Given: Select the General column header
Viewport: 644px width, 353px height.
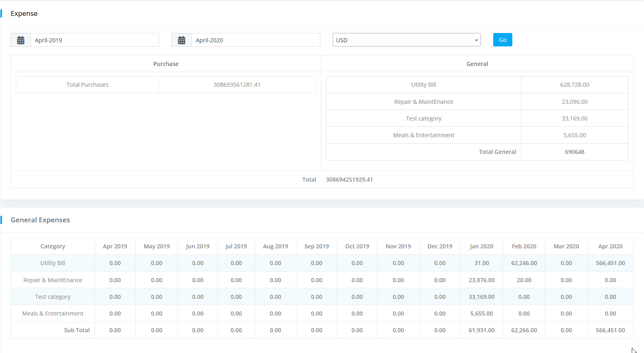Looking at the screenshot, I should coord(477,64).
